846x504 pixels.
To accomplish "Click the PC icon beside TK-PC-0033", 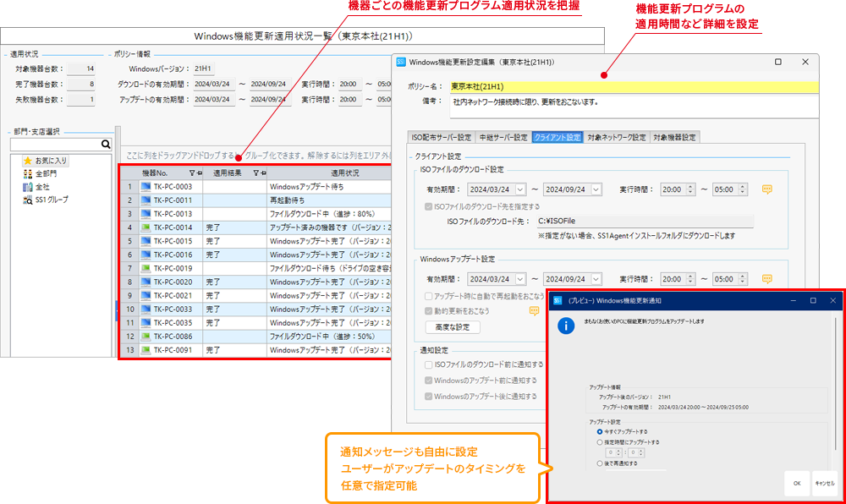I will click(146, 309).
